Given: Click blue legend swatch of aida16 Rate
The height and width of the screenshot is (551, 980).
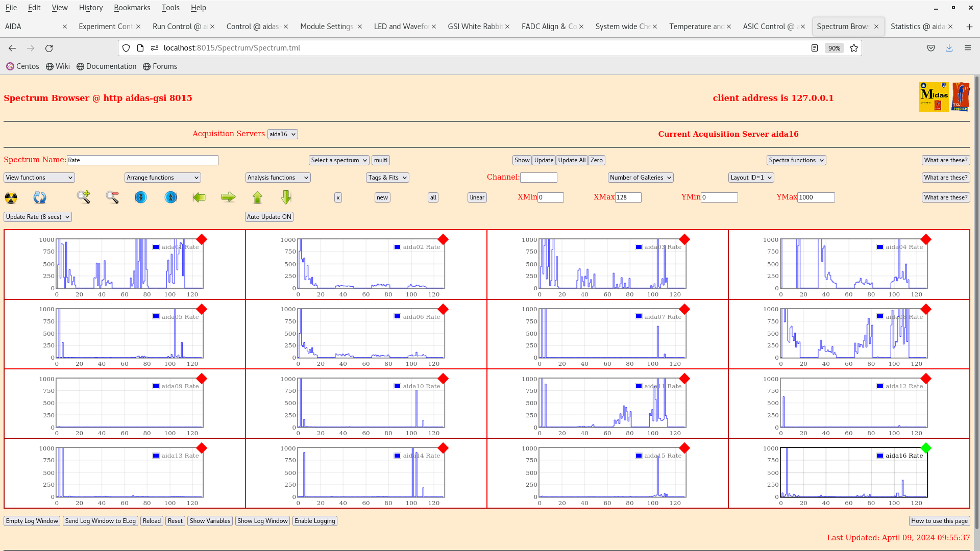Looking at the screenshot, I should click(x=879, y=456).
